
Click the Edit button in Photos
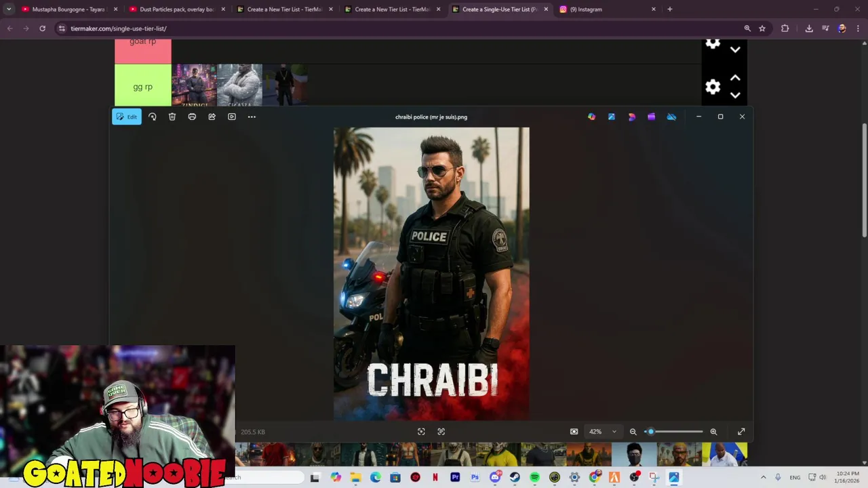pyautogui.click(x=127, y=117)
